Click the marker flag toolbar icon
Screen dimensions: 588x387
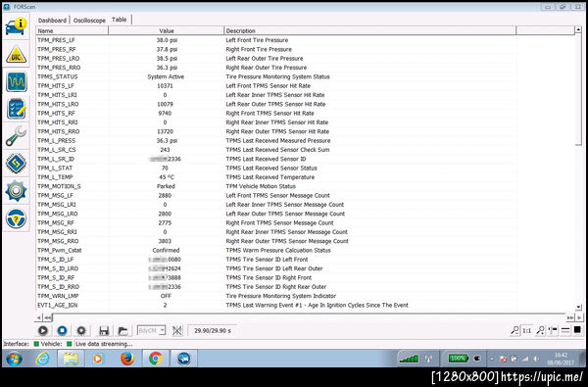coord(553,330)
